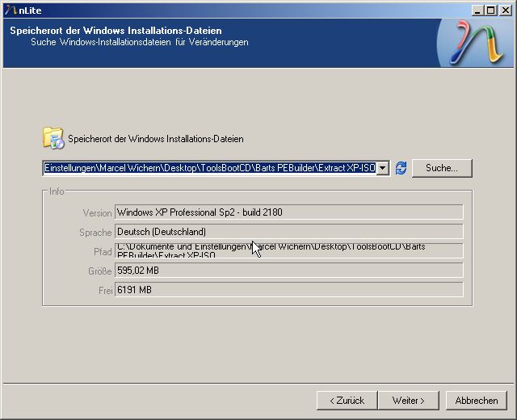Close the nLite window
The width and height of the screenshot is (517, 420).
506,10
